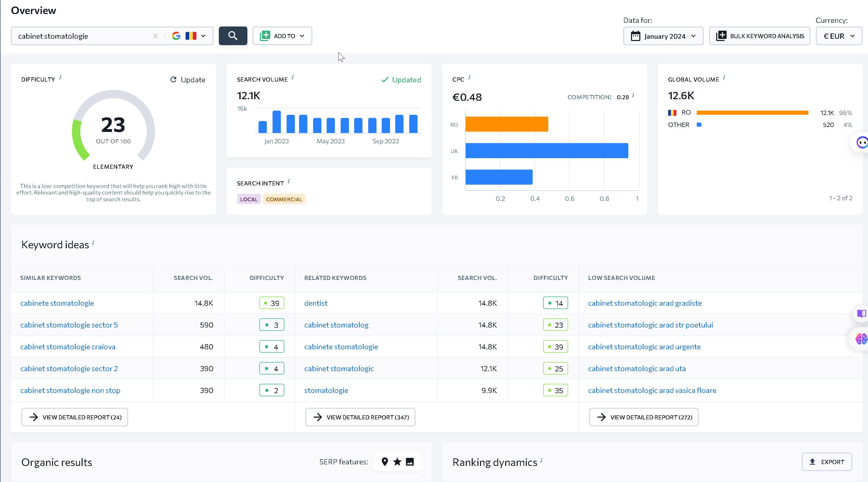868x482 pixels.
Task: Click the Difficulty Update refresh icon
Action: [173, 79]
